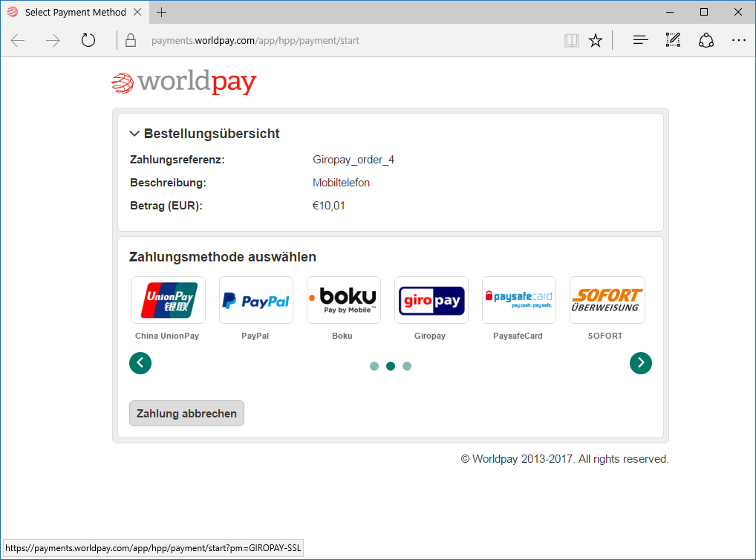Show previous payment methods with left arrow

coord(140,362)
